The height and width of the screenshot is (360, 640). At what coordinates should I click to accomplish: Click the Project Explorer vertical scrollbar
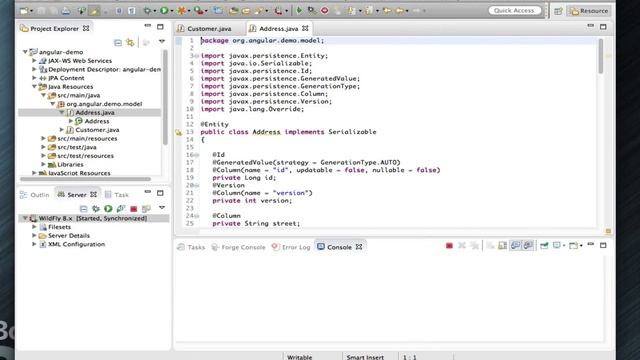[x=165, y=97]
